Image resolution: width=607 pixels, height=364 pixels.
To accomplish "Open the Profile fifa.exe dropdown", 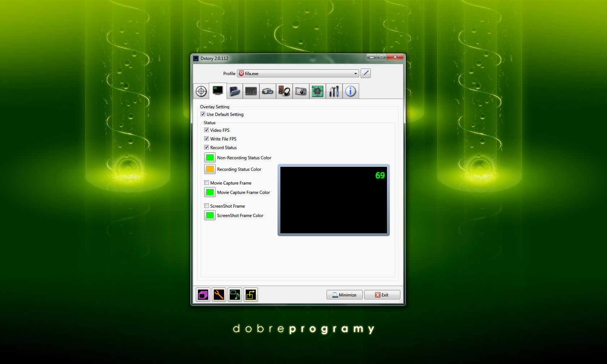I will pyautogui.click(x=298, y=73).
